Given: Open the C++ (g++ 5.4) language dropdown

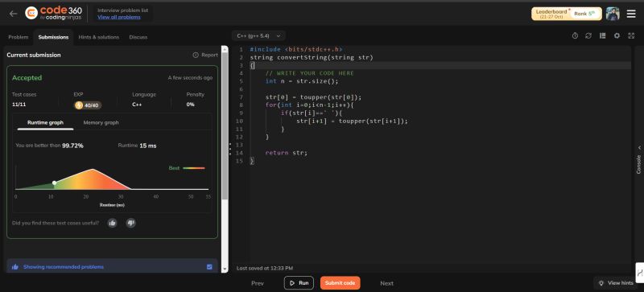Looking at the screenshot, I should point(258,36).
